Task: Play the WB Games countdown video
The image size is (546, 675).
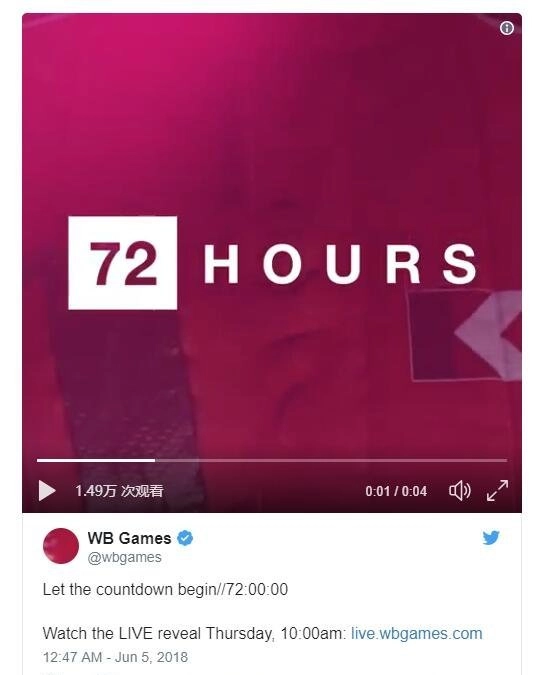Action: pyautogui.click(x=47, y=490)
